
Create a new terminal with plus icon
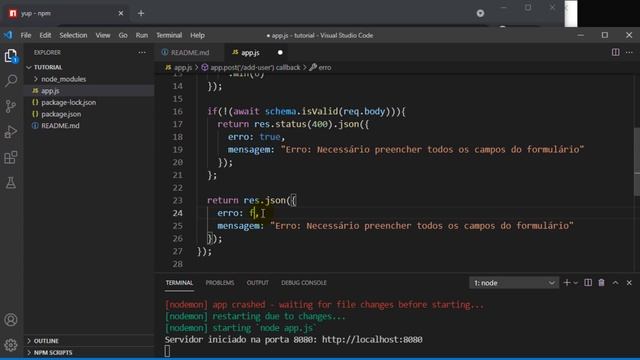pos(567,282)
